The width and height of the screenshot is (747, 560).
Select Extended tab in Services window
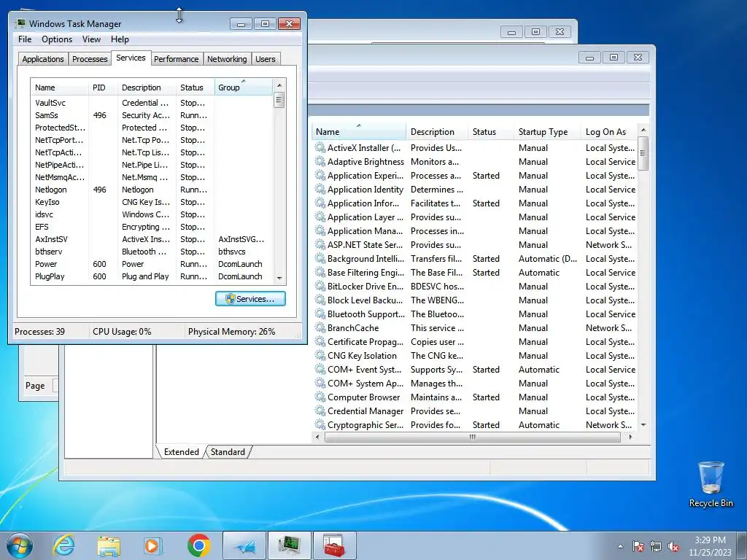pos(181,452)
